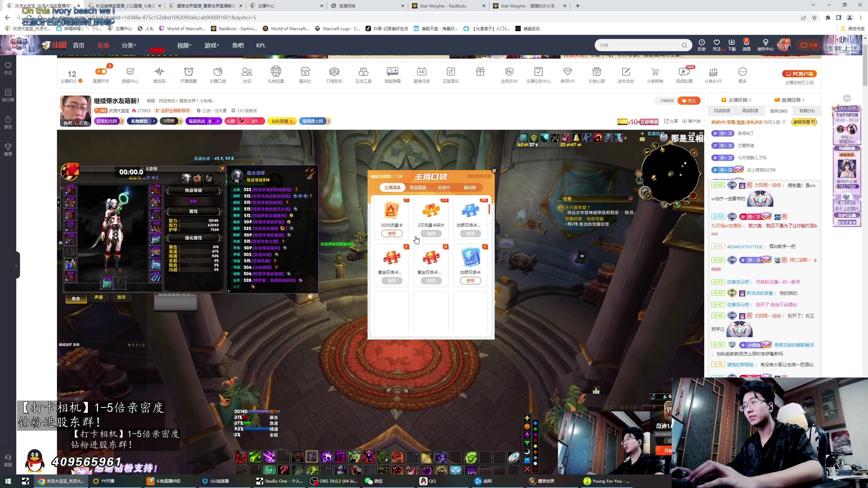Open the 数据中心 data center tool
Screen dimensions: 868x488
pos(130,75)
